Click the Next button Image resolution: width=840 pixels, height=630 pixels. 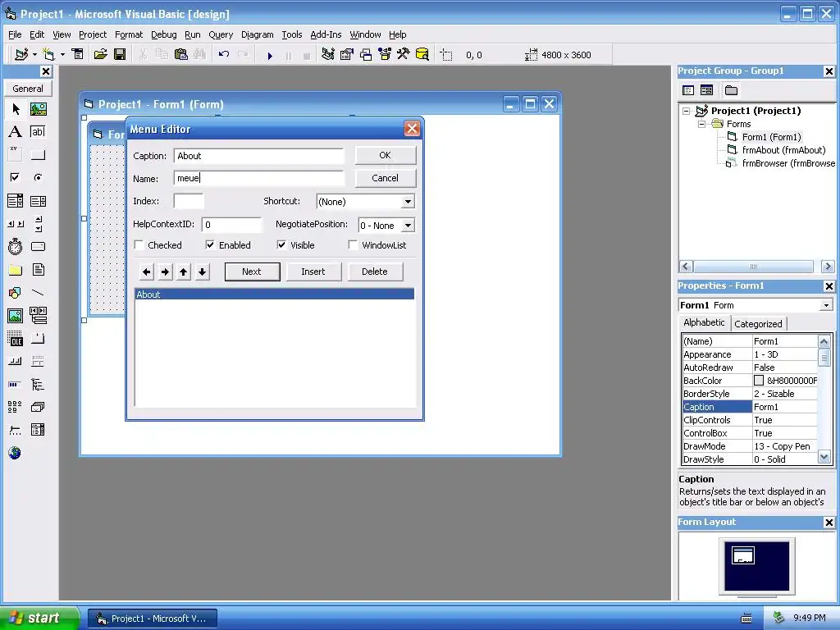[x=252, y=272]
